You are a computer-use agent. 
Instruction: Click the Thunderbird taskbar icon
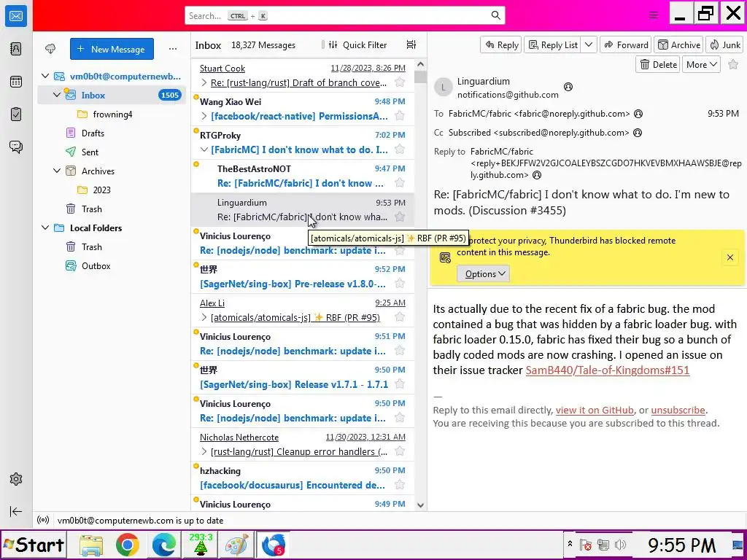[x=274, y=545]
